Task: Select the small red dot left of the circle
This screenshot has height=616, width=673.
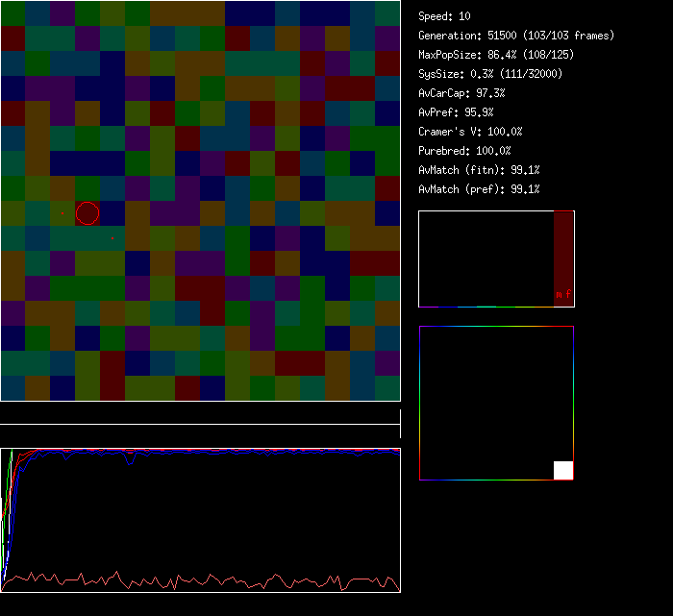Action: (x=62, y=213)
